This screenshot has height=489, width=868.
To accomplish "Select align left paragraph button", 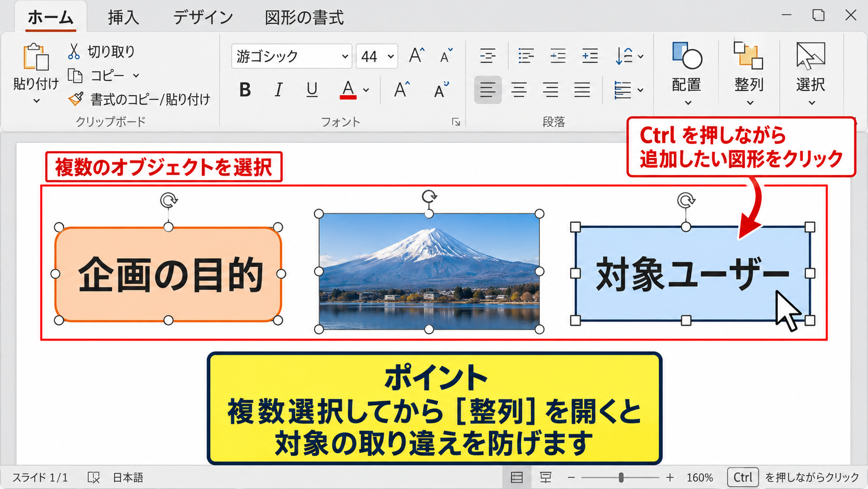I will (487, 90).
